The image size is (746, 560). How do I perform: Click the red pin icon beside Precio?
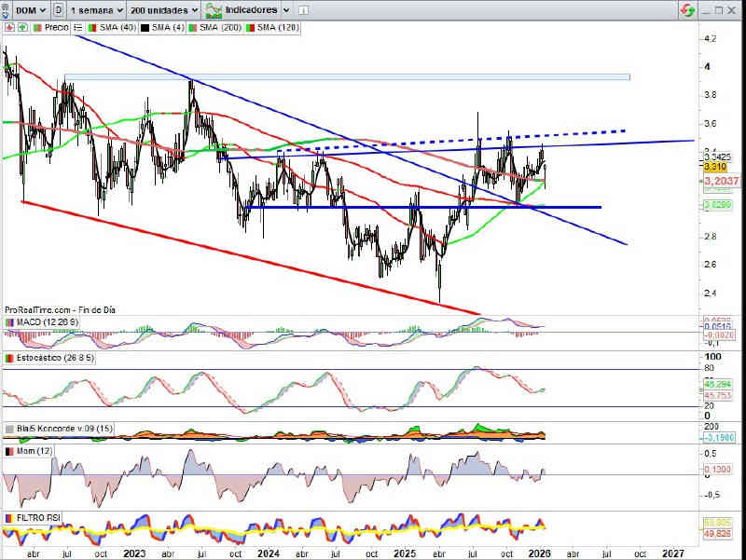click(x=8, y=28)
